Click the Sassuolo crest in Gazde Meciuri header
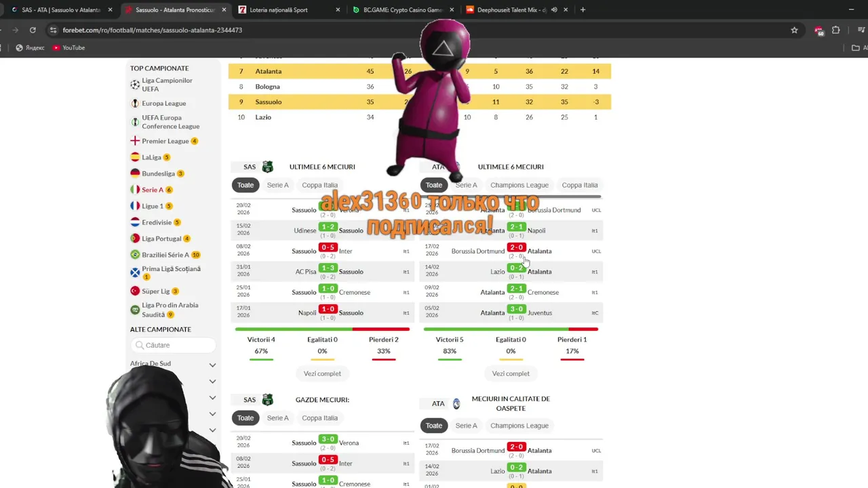Screen dimensions: 868x488 267,400
